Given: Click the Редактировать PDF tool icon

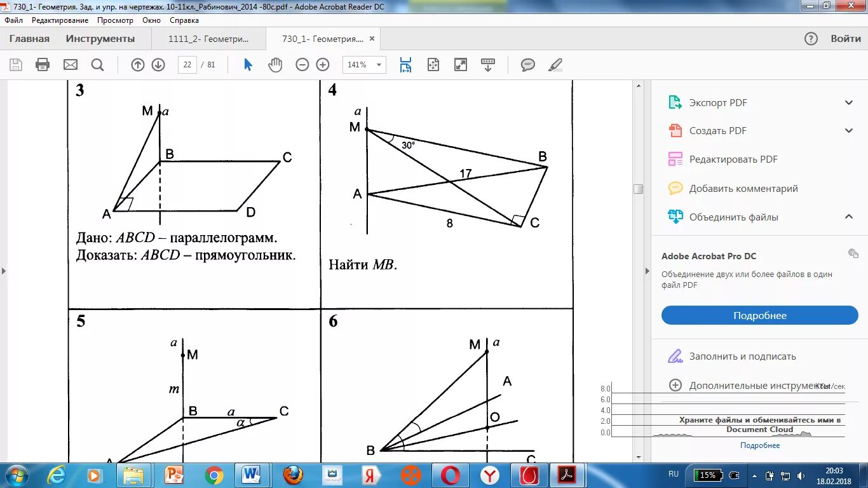Looking at the screenshot, I should point(675,159).
